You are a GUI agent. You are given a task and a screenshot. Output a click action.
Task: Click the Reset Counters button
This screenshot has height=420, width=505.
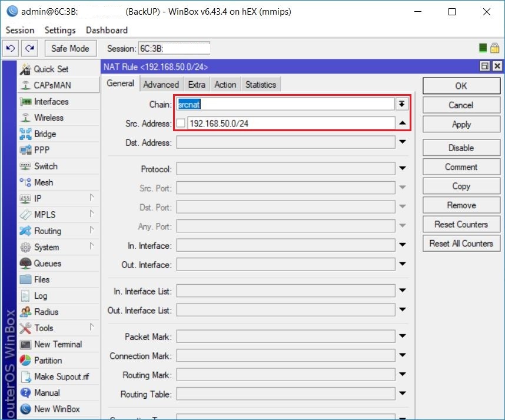click(x=461, y=224)
